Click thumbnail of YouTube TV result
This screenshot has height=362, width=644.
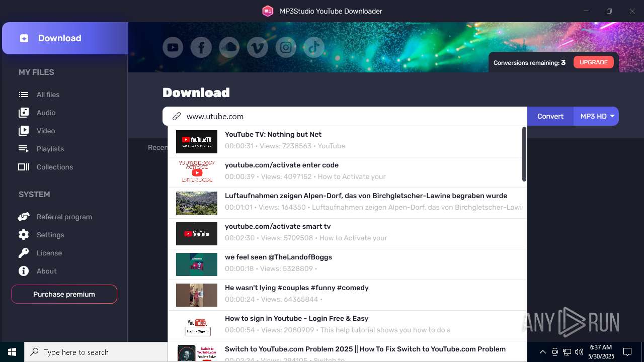tap(197, 142)
